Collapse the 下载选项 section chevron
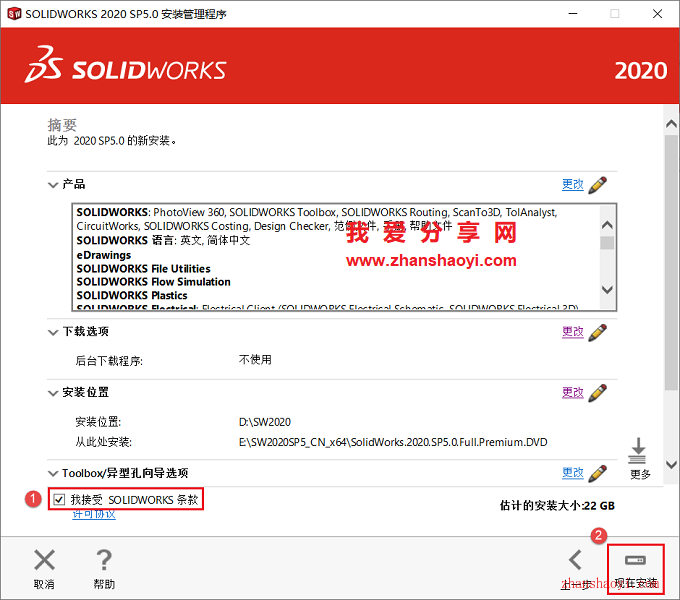This screenshot has height=600, width=680. point(53,333)
